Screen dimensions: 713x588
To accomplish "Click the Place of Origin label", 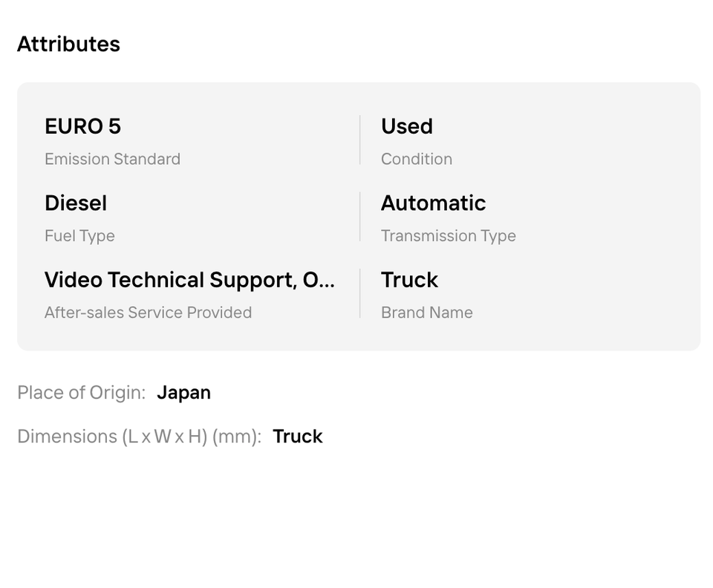I will point(82,393).
